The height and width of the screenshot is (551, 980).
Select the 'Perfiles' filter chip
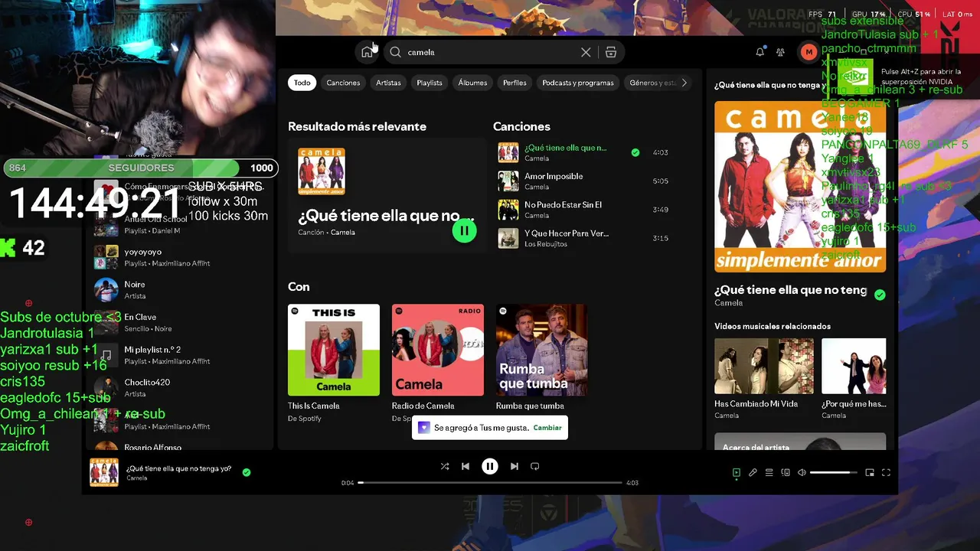[x=514, y=83]
